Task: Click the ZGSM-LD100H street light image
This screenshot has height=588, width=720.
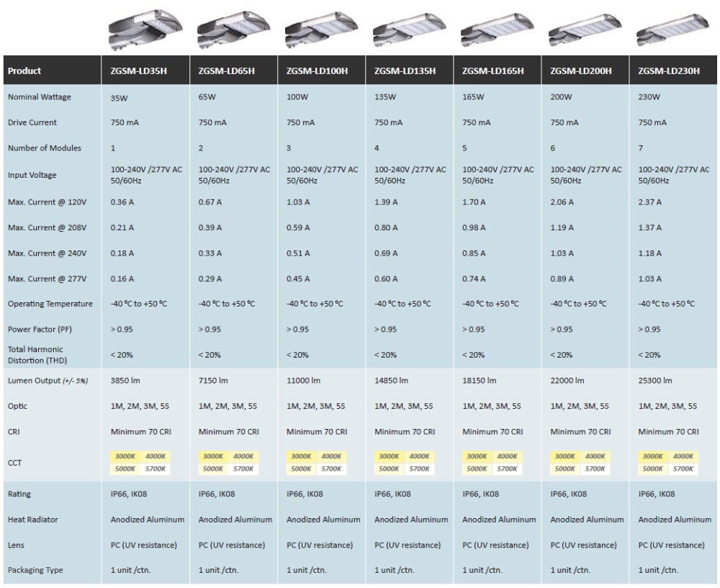Action: [x=321, y=30]
